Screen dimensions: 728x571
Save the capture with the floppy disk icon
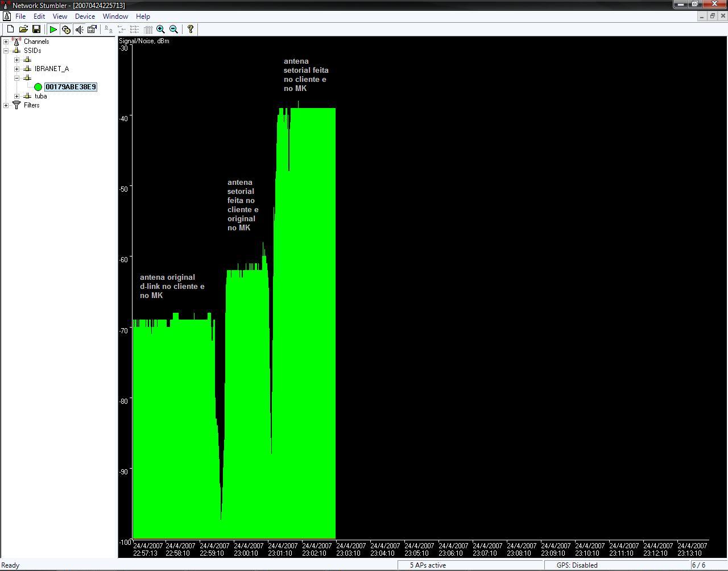pyautogui.click(x=36, y=29)
